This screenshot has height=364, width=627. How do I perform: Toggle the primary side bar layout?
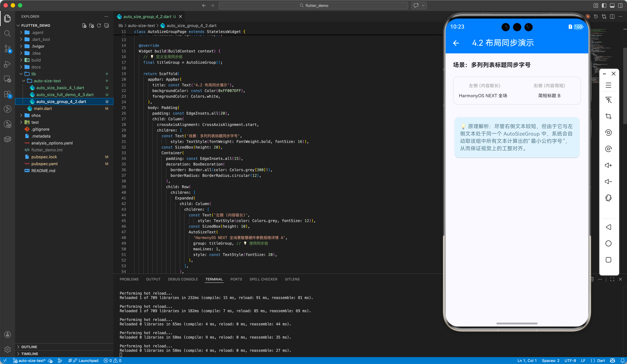pyautogui.click(x=604, y=5)
